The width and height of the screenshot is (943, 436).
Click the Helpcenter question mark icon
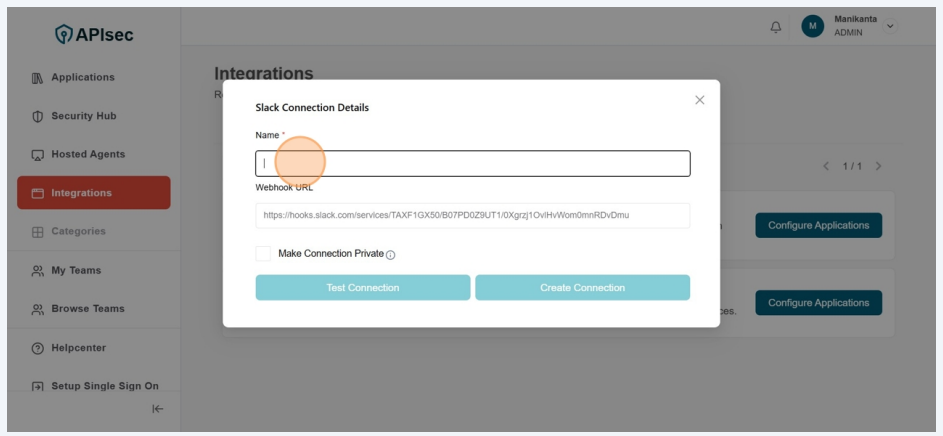pos(38,348)
